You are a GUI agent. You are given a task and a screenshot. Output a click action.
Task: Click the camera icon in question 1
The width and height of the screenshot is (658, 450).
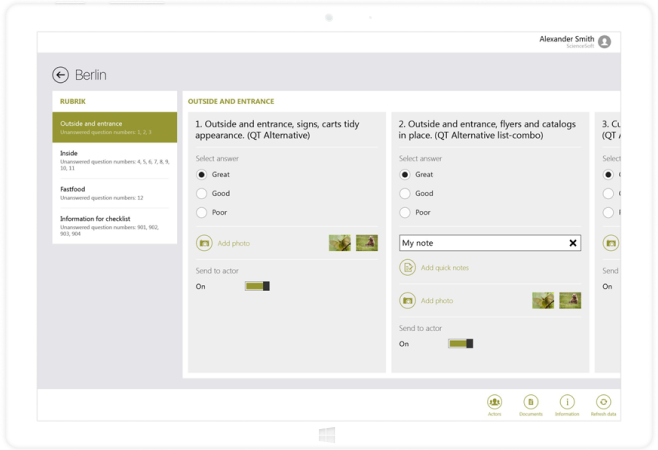204,243
